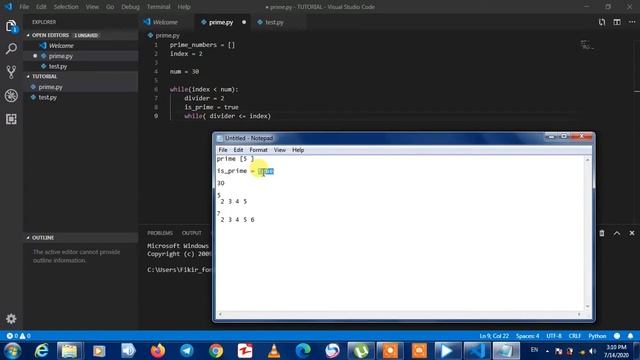Open the Manage gear at sidebar bottom
Viewport: 640px width, 360px height.
pos(11,319)
